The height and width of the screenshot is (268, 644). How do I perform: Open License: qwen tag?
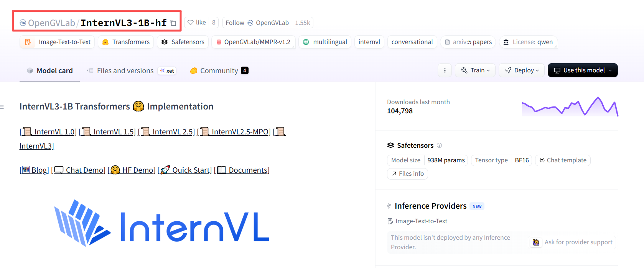click(x=528, y=42)
